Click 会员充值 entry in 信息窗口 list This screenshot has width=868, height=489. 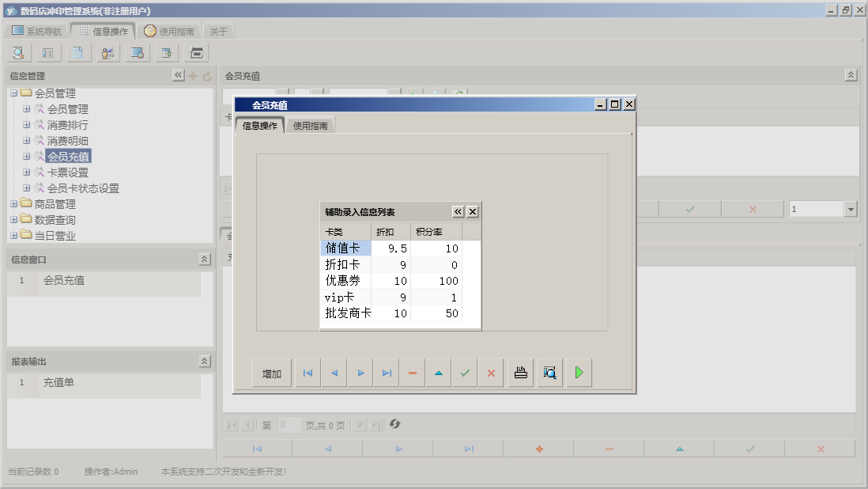click(64, 280)
